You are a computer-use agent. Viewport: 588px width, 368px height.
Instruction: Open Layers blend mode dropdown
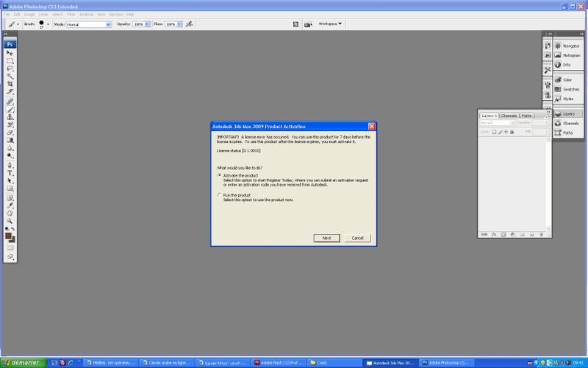(498, 123)
